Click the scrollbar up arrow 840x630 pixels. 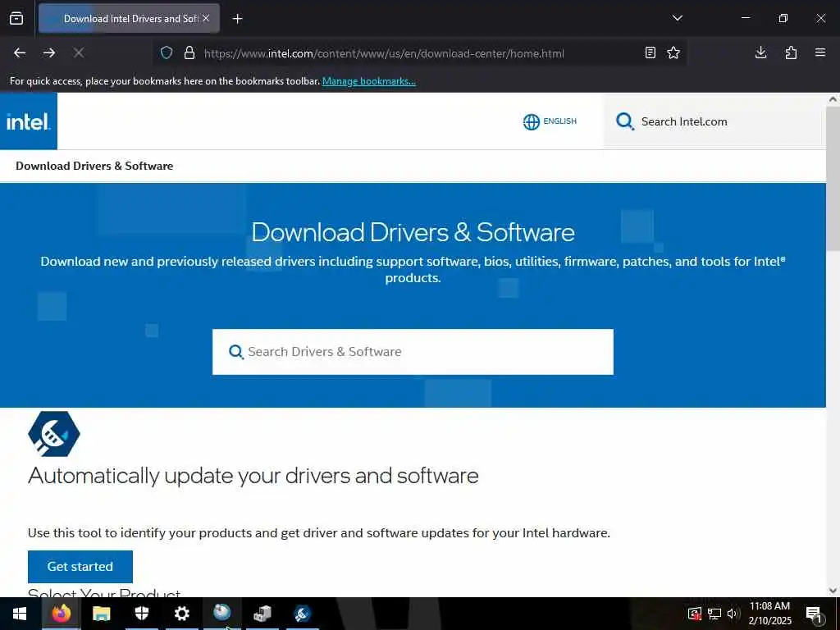coord(833,99)
